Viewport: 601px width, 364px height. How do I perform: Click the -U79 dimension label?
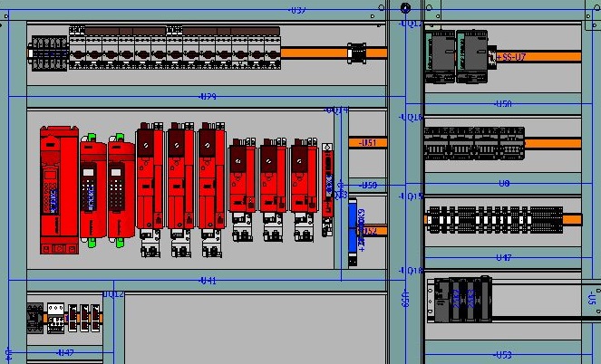click(207, 96)
